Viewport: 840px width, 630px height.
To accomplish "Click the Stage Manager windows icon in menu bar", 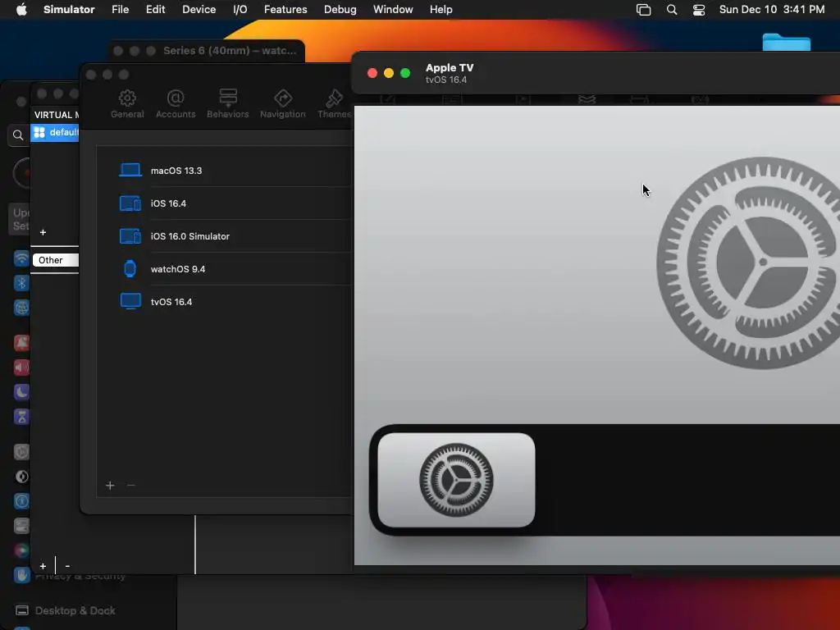I will 643,10.
